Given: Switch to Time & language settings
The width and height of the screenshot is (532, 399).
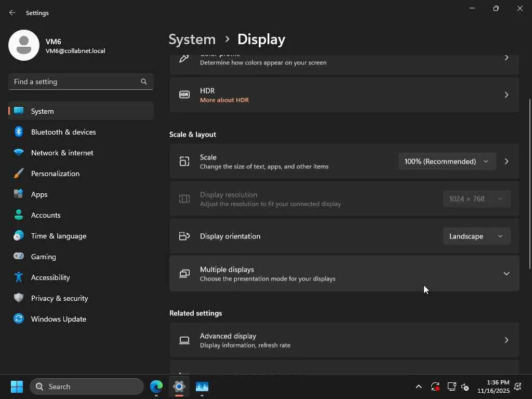Looking at the screenshot, I should pos(58,236).
